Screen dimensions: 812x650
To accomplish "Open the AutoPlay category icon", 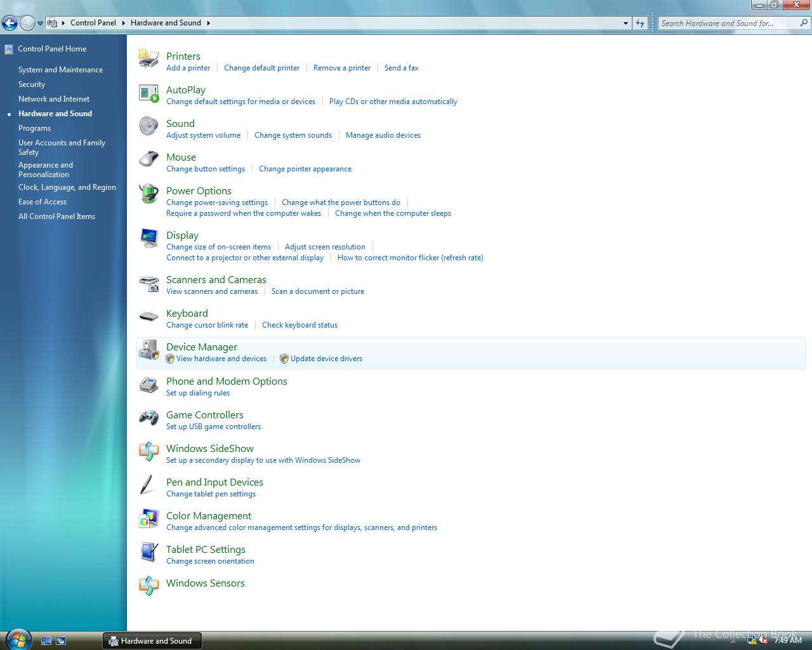I will (148, 93).
